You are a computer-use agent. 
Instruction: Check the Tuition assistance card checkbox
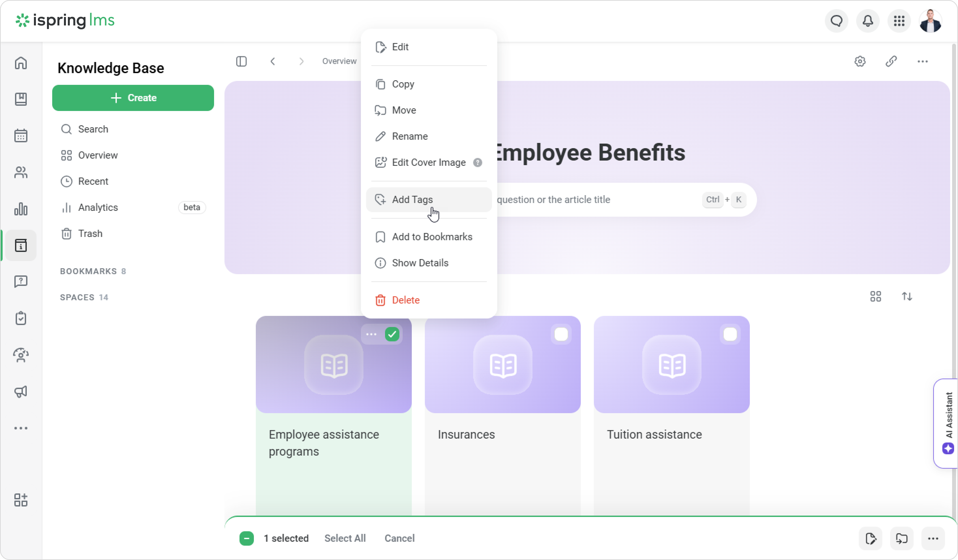(x=730, y=334)
